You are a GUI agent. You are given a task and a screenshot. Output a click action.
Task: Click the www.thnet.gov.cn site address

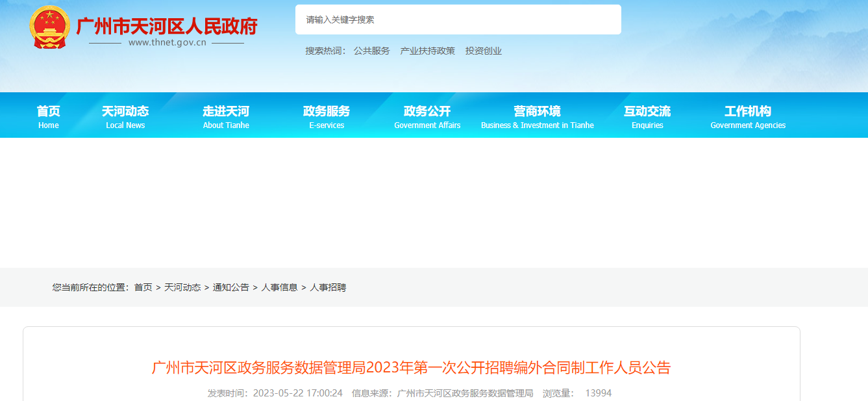tap(167, 41)
